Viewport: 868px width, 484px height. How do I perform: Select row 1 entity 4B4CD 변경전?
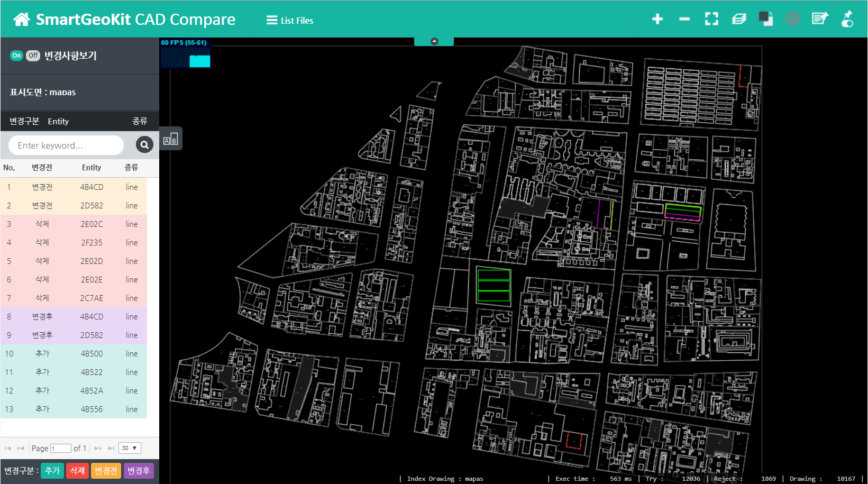coord(74,187)
